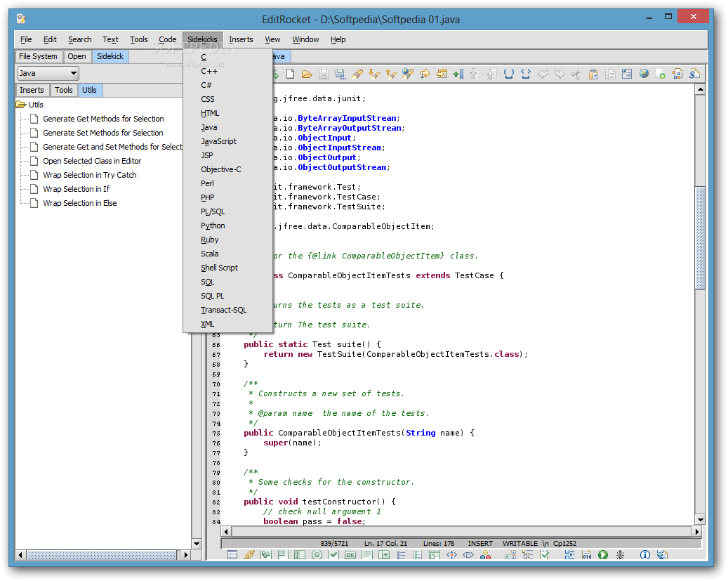
Task: Click the sidebar horizontal scrollbar thumb
Action: [102, 555]
